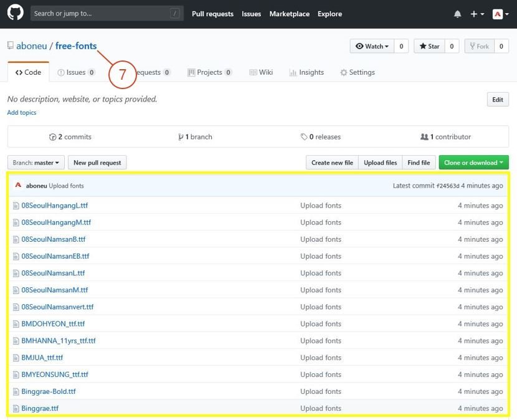Open file 08SeoulNamsanEB.ttf

point(55,256)
